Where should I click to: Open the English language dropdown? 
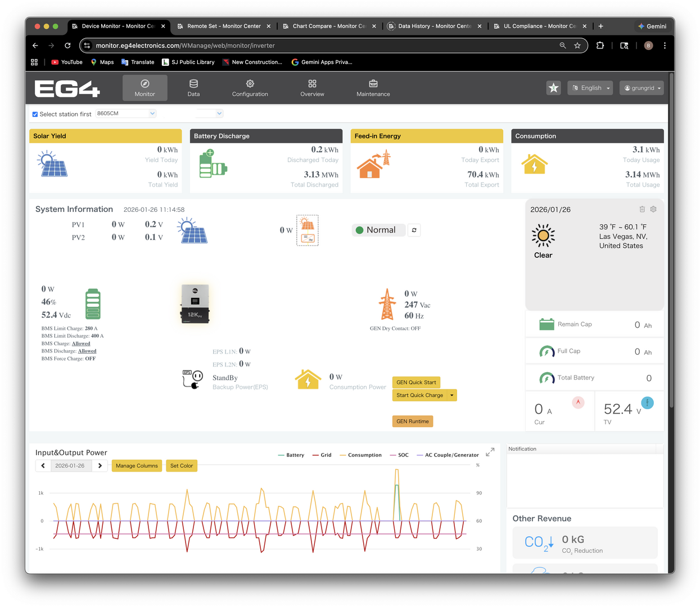[590, 88]
